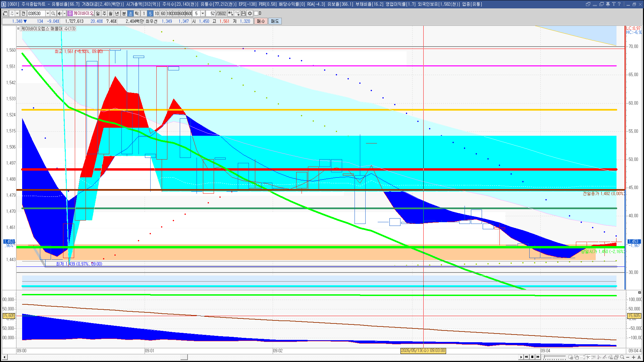Image resolution: width=644 pixels, height=362 pixels.
Task: Click the 매수 buy button
Action: pyautogui.click(x=261, y=21)
